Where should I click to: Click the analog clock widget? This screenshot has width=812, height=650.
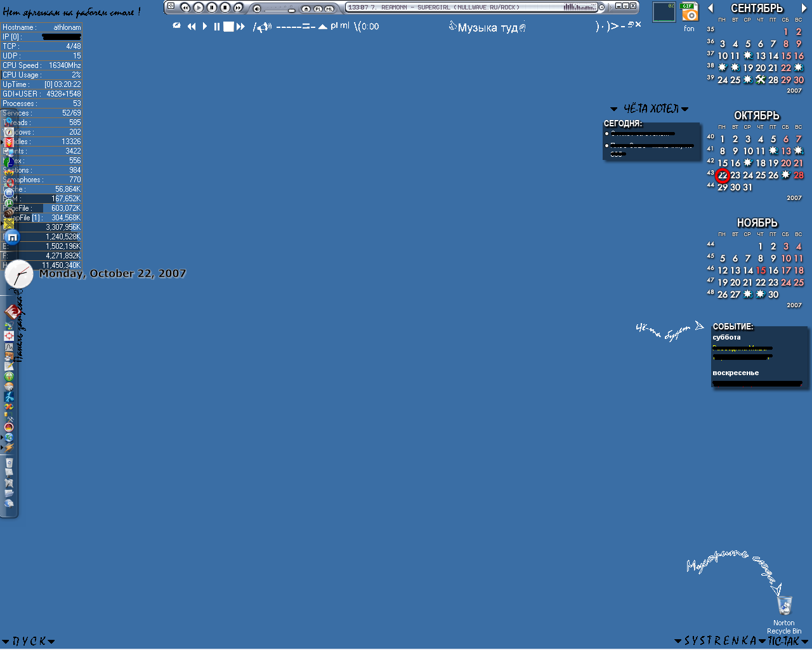point(19,274)
